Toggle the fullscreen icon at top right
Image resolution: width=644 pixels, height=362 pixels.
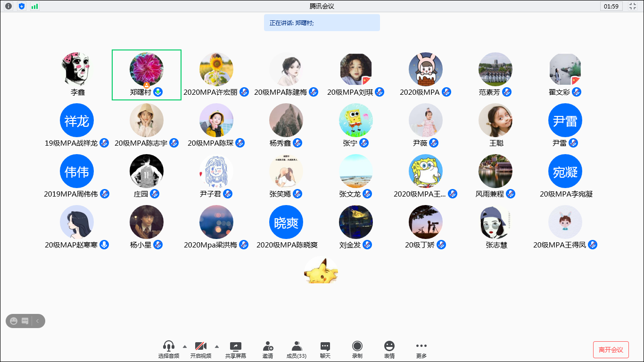pos(633,6)
